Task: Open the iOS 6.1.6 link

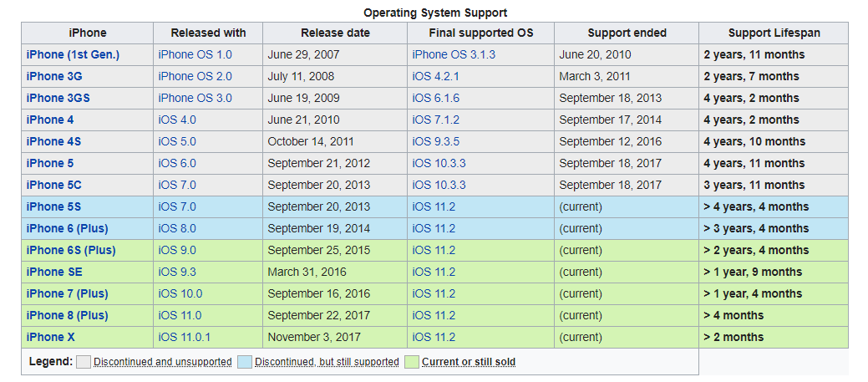Action: (435, 98)
